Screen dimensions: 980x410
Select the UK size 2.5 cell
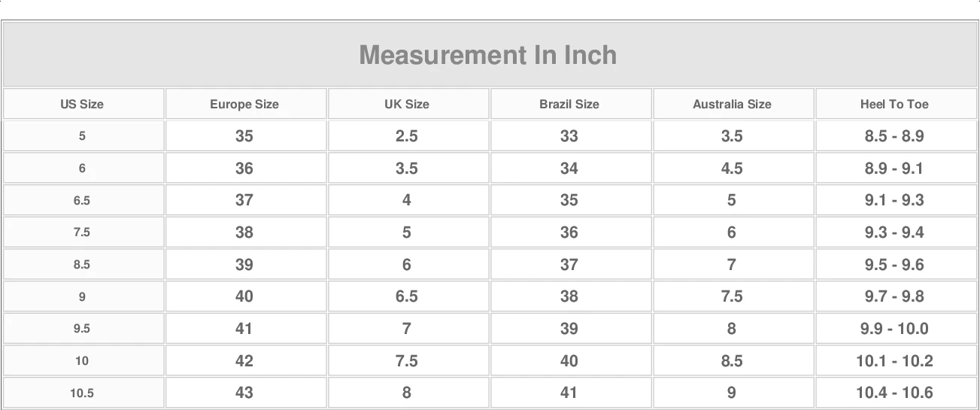[x=407, y=136]
